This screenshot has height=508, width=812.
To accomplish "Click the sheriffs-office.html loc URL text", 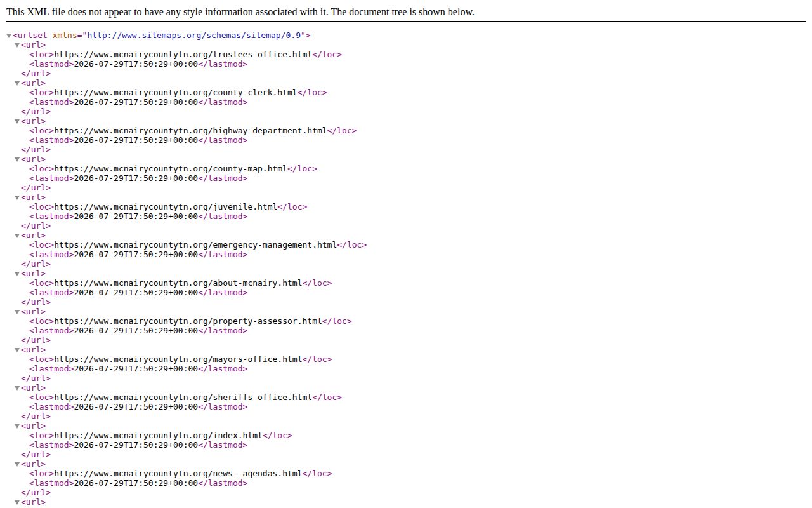I will [x=183, y=398].
